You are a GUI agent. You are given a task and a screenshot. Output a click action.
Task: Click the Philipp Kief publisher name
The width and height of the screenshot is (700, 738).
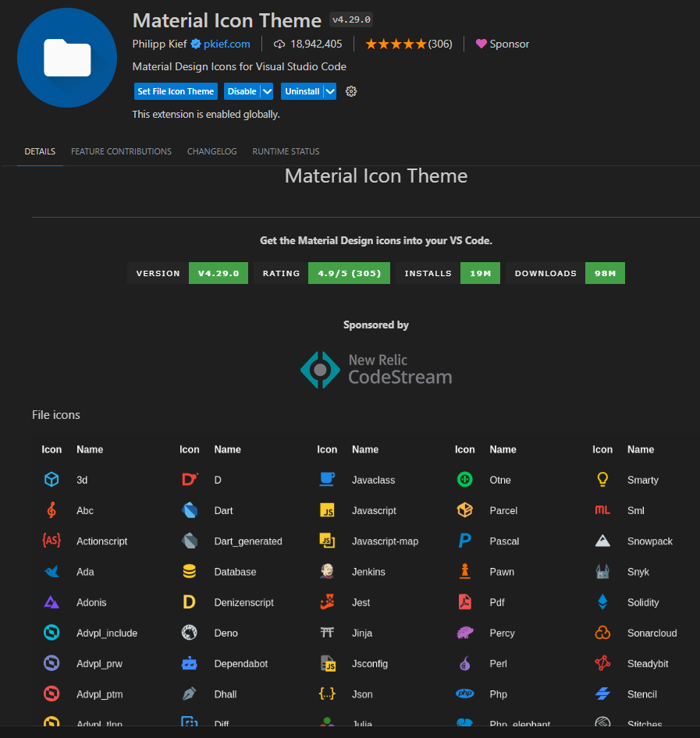pyautogui.click(x=159, y=44)
